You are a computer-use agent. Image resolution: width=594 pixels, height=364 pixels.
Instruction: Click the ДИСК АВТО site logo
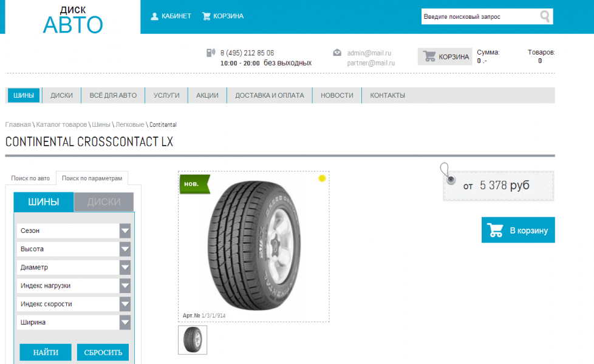point(73,19)
